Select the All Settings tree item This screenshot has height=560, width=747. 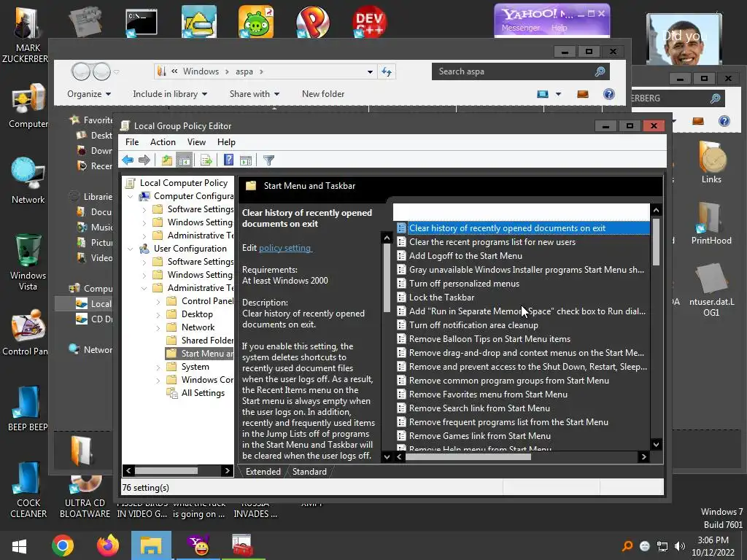[x=196, y=393]
